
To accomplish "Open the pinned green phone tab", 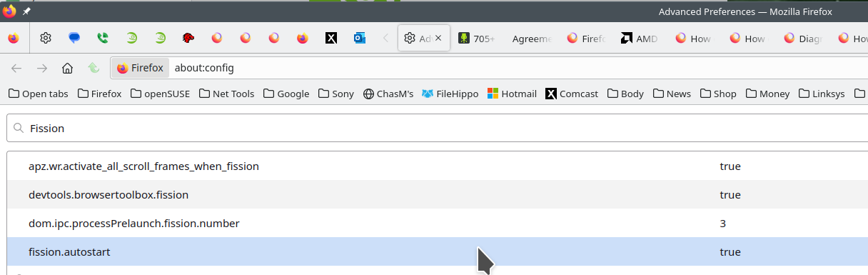I will coord(103,39).
